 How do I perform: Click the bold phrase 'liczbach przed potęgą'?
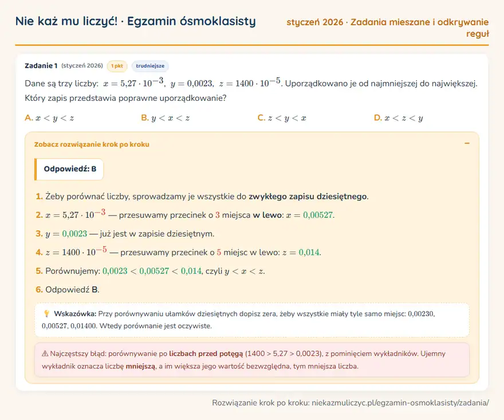[x=206, y=354]
